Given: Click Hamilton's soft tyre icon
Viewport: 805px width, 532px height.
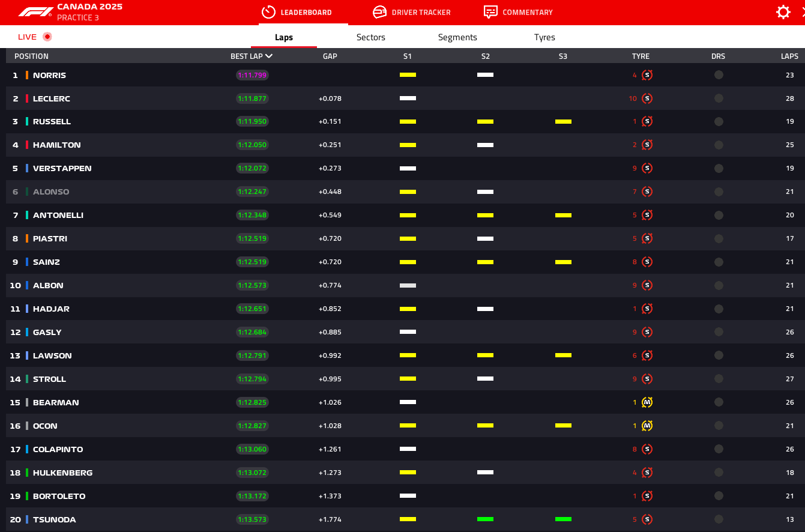Looking at the screenshot, I should [x=647, y=145].
